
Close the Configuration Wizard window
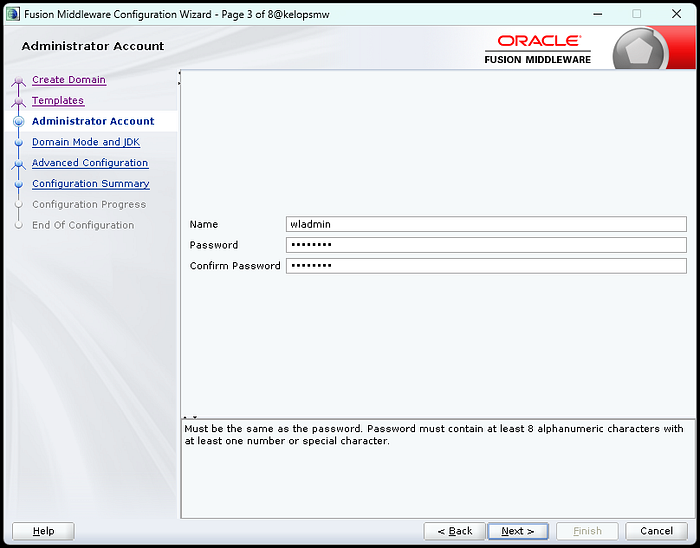click(676, 14)
